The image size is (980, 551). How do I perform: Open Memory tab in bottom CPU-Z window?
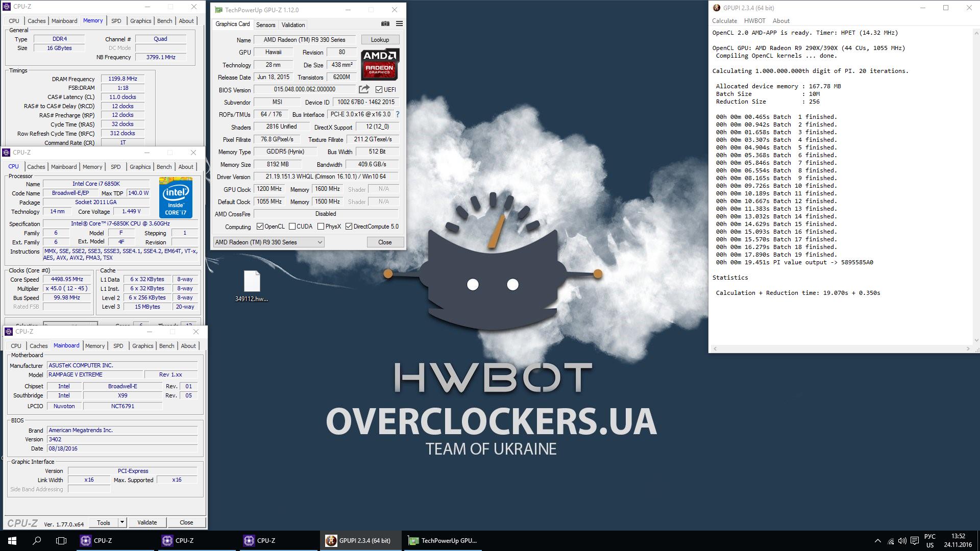coord(95,346)
